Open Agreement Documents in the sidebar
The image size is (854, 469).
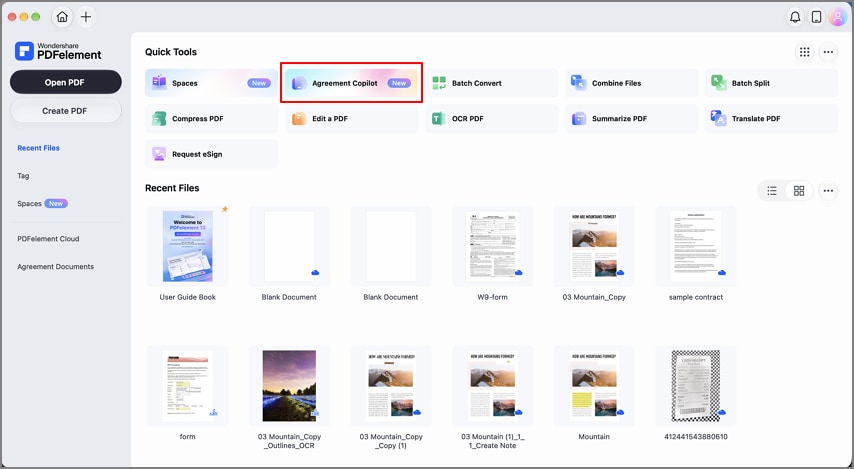pos(56,266)
